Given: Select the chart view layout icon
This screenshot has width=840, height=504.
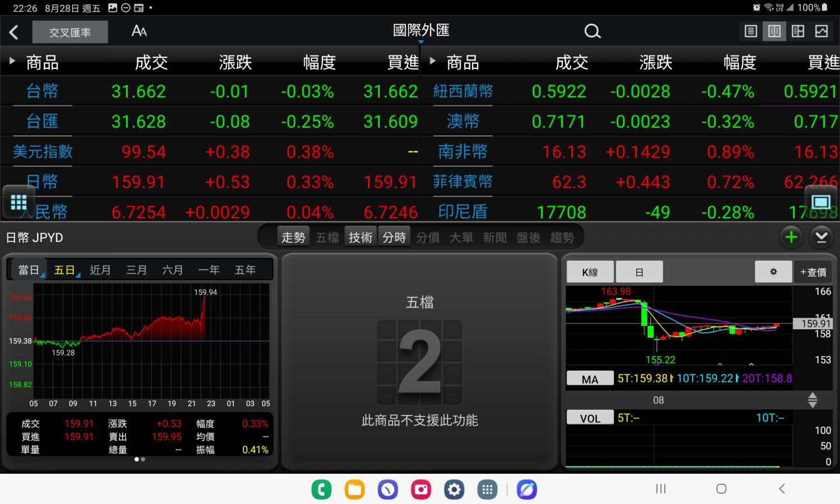Looking at the screenshot, I should pyautogui.click(x=822, y=31).
